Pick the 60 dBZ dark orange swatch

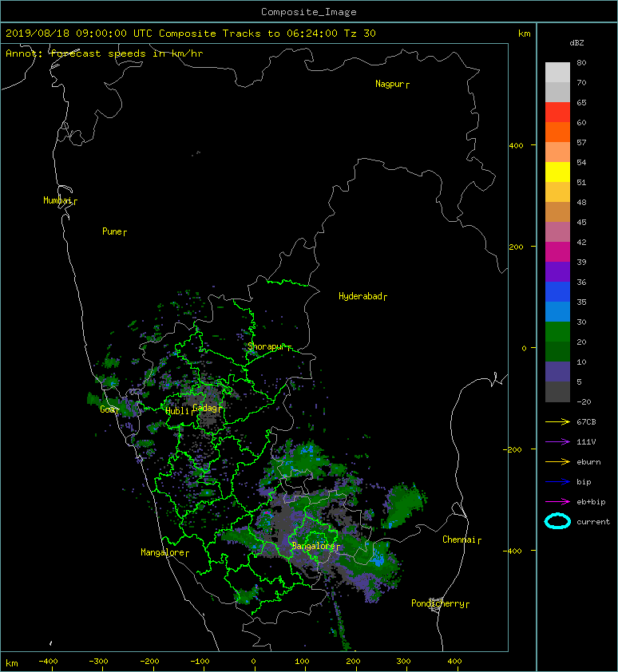point(557,132)
